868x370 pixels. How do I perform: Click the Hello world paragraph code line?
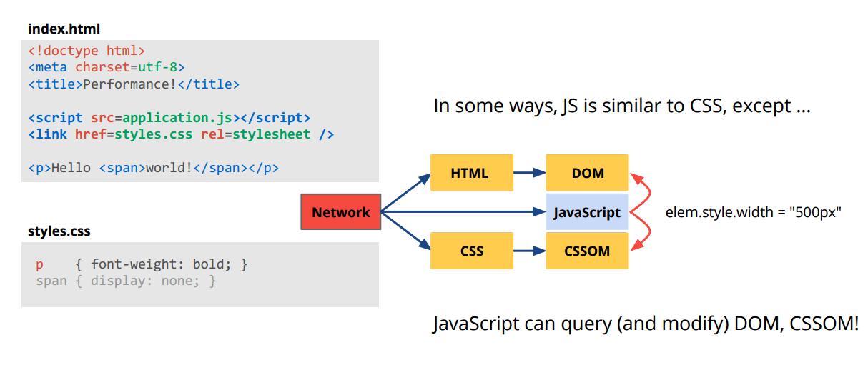tap(154, 168)
